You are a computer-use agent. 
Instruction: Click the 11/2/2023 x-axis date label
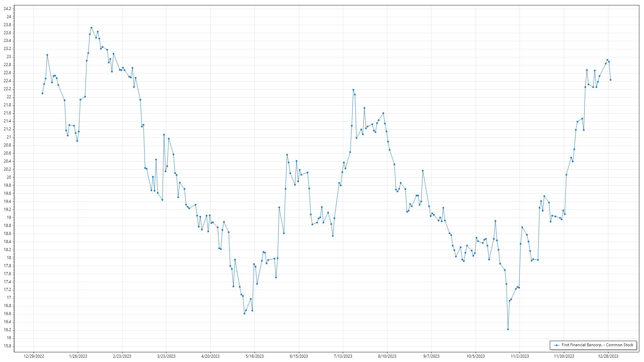point(520,356)
